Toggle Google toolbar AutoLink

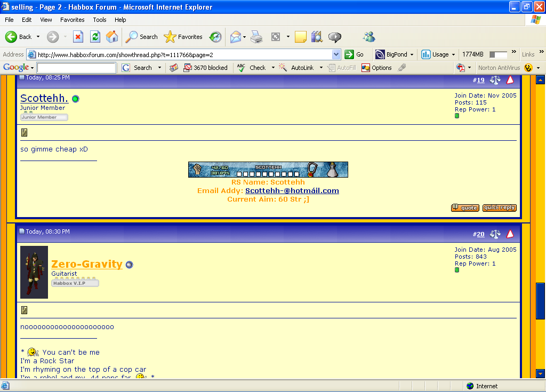pos(302,68)
